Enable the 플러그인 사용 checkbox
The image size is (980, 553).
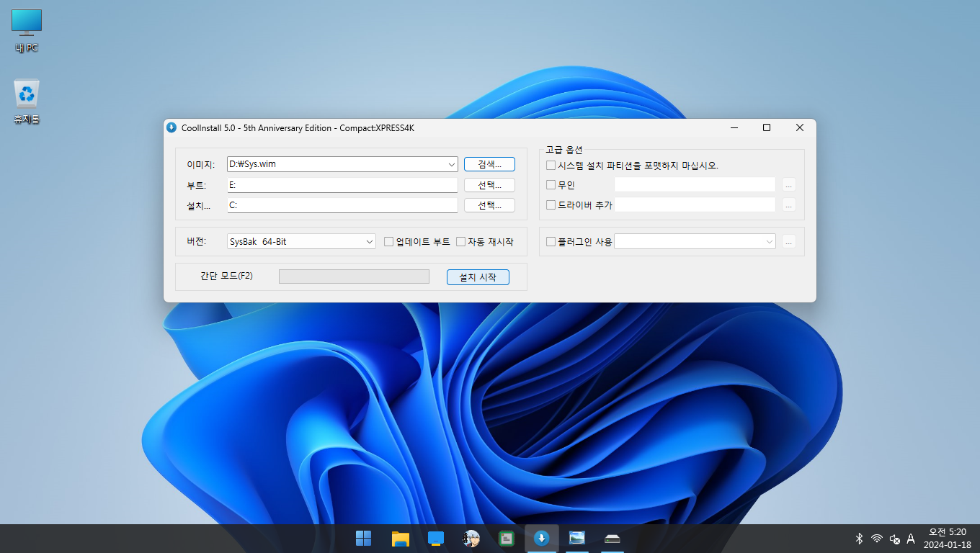click(x=551, y=242)
